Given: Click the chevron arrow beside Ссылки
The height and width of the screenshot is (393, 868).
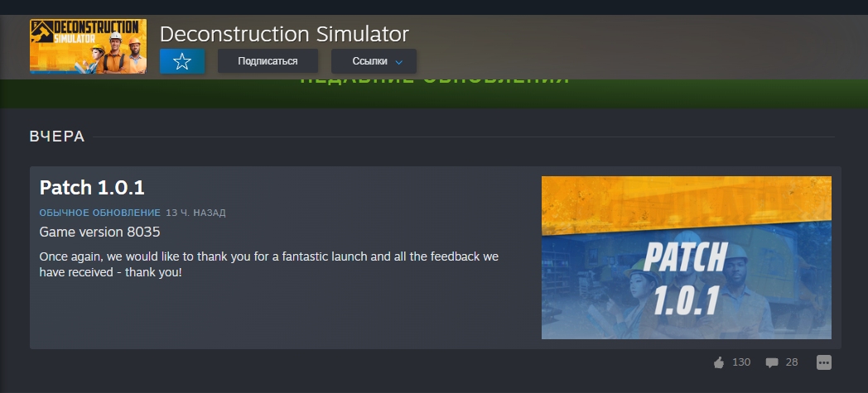Looking at the screenshot, I should 398,62.
